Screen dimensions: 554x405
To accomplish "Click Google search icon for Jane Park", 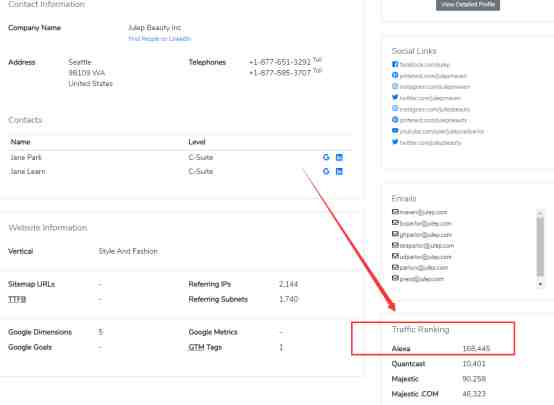I will (x=326, y=157).
